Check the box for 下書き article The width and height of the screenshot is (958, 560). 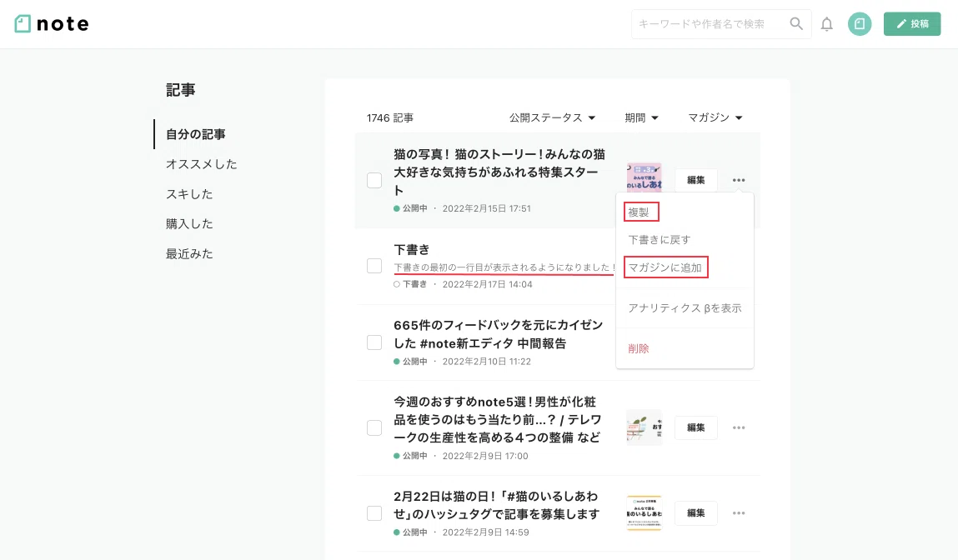[374, 267]
